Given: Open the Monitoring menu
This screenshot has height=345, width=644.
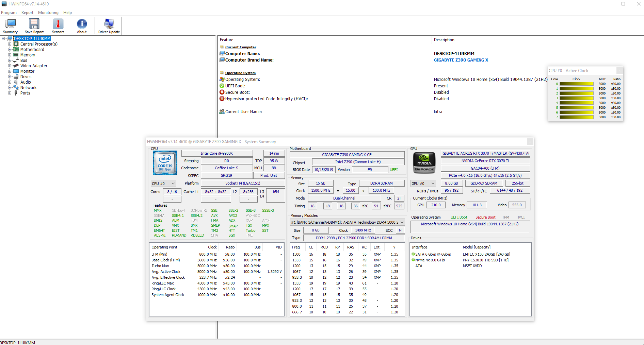Looking at the screenshot, I should (48, 13).
